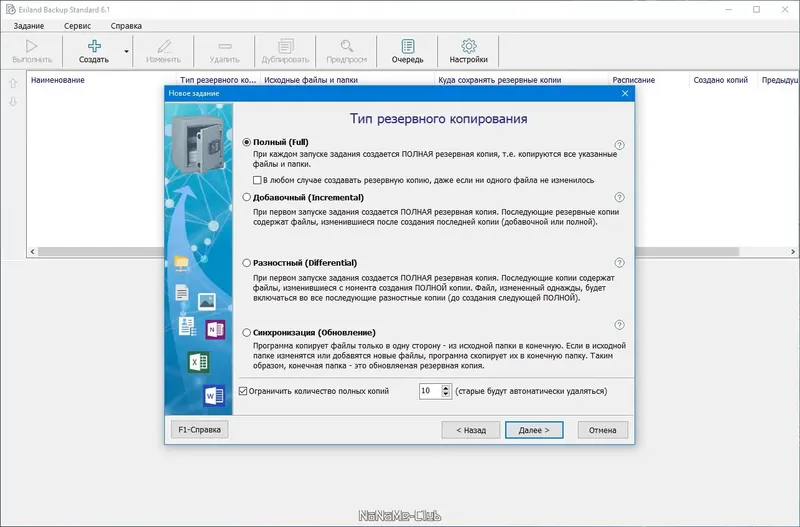
Task: Increase full copies count with spinner up arrow
Action: click(446, 388)
